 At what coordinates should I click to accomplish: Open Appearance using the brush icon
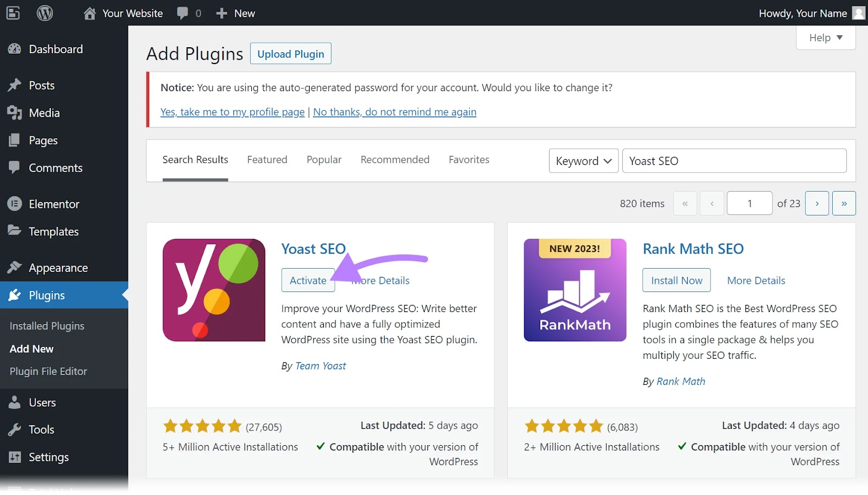(x=15, y=268)
